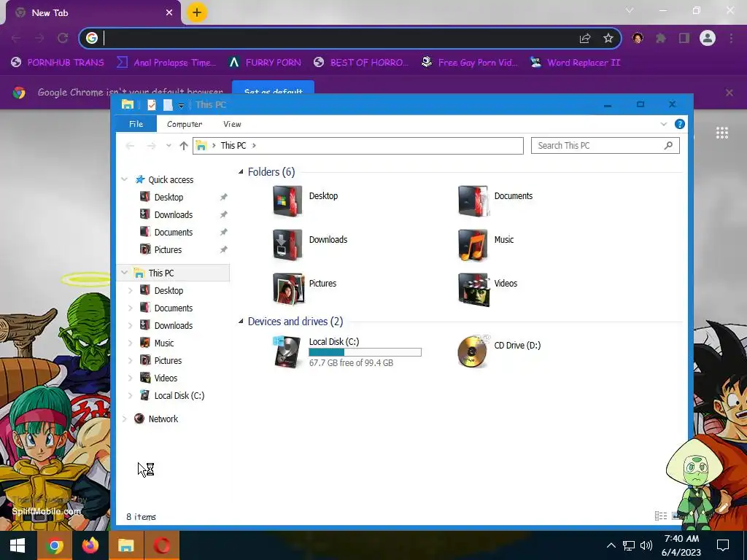Click the Properties icon in Explorer title bar
The width and height of the screenshot is (747, 560).
152,104
